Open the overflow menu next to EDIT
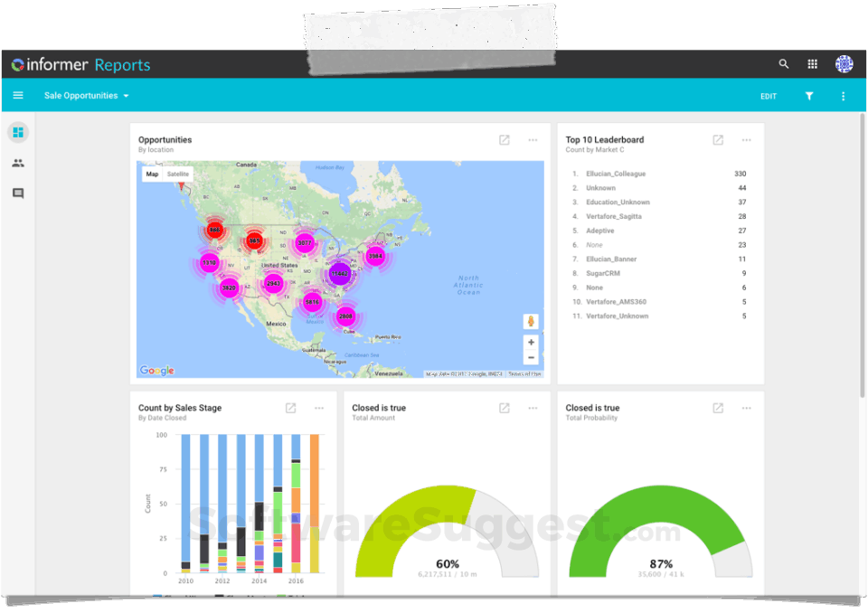The width and height of the screenshot is (868, 613). click(843, 96)
